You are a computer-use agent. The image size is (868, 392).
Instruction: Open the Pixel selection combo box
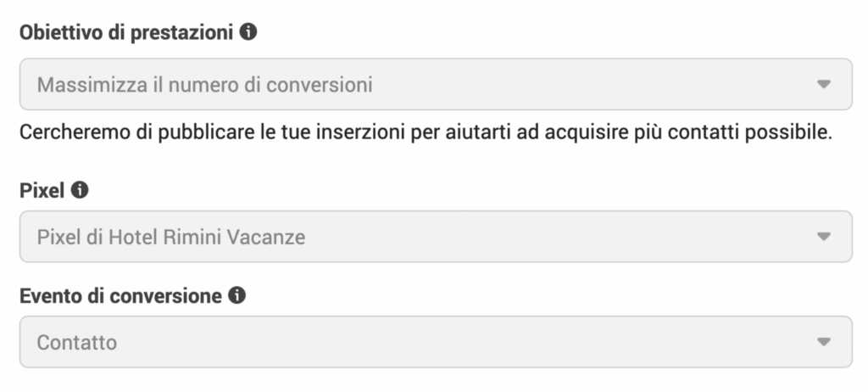coord(436,237)
